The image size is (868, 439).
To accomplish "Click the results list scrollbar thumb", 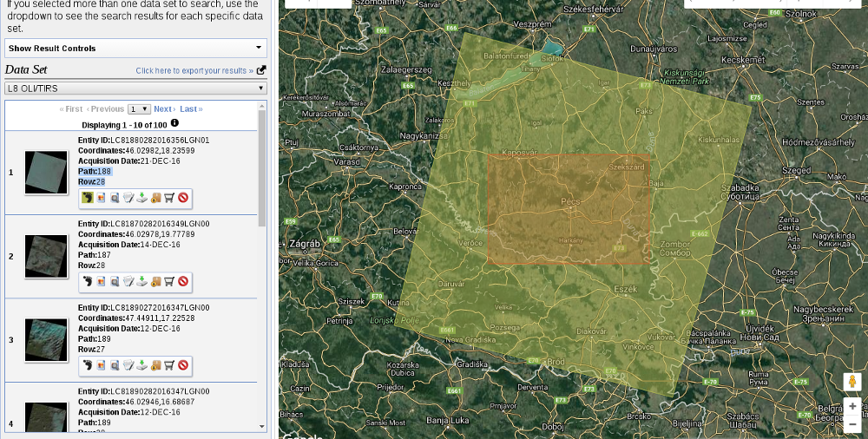I will tap(262, 167).
